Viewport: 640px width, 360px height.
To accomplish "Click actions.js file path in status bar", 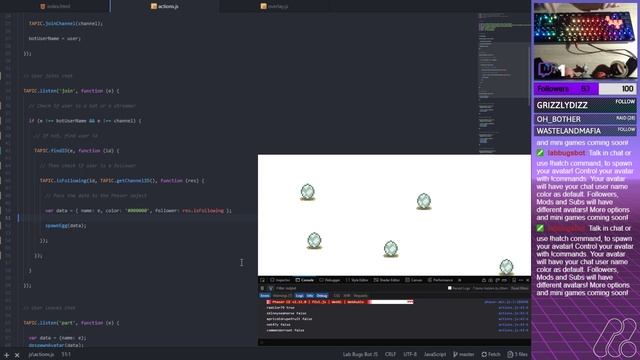I will [41, 355].
